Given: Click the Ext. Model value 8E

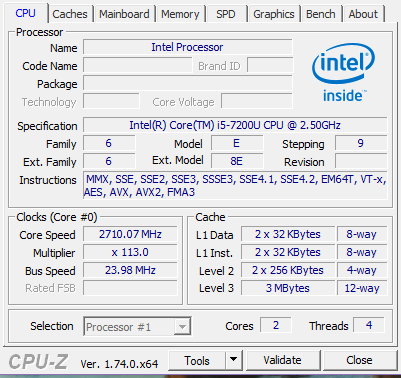Looking at the screenshot, I should coord(236,161).
